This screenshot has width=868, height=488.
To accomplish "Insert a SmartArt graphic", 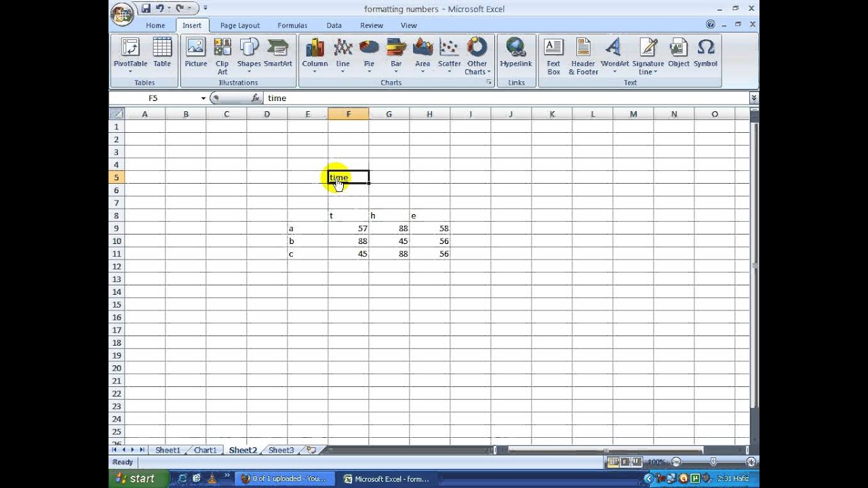I will (278, 53).
